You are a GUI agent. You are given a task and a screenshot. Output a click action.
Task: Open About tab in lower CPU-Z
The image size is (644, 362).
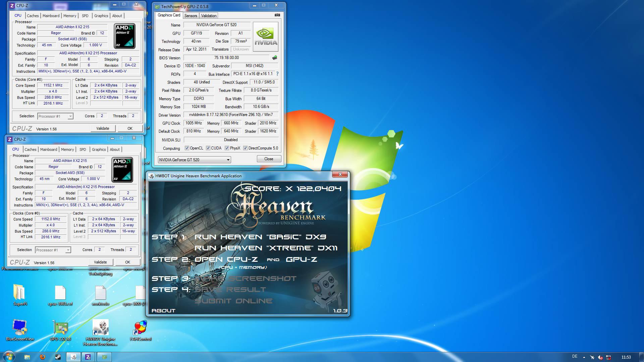coord(115,149)
